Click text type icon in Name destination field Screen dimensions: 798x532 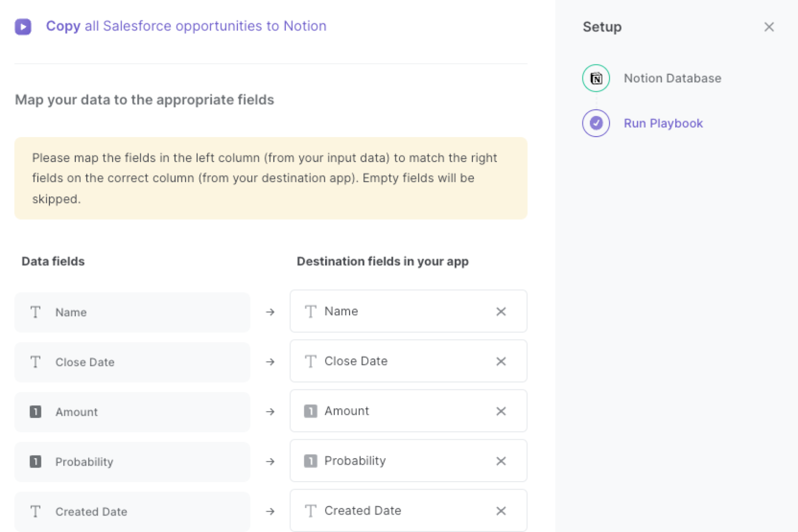click(311, 312)
